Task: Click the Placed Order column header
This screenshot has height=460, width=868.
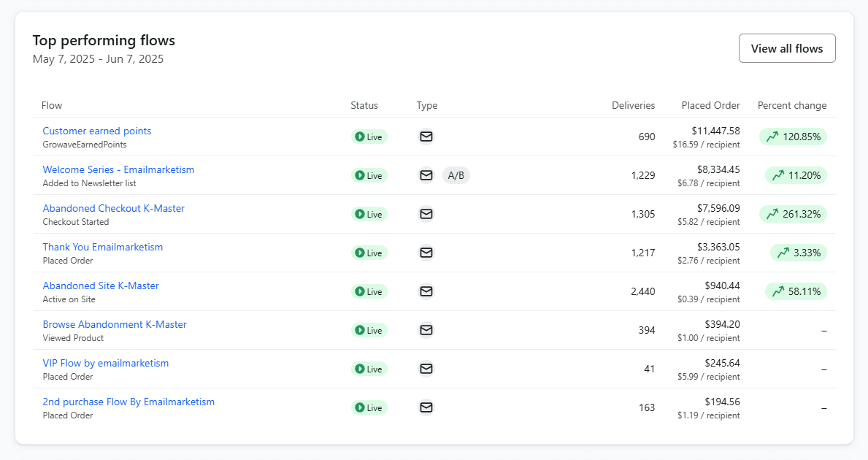Action: tap(710, 105)
